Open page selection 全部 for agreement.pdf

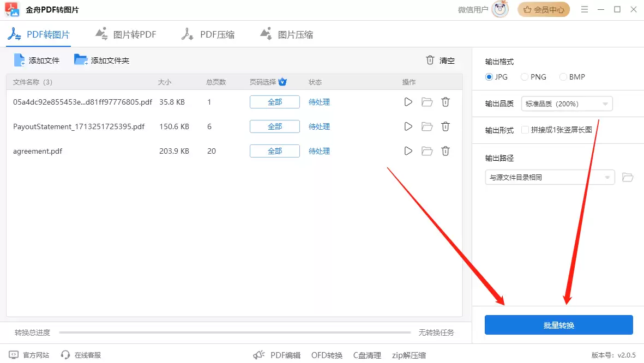(x=274, y=151)
